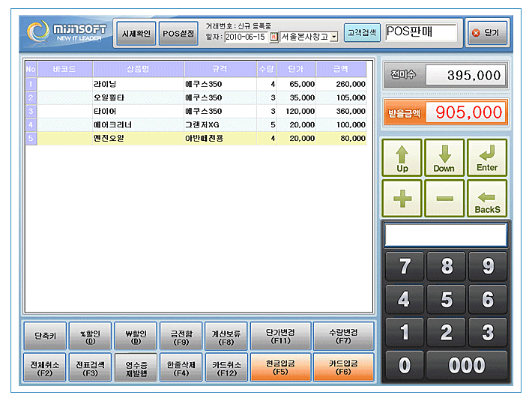The height and width of the screenshot is (401, 532).
Task: Click the 단가 column header
Action: pos(296,69)
